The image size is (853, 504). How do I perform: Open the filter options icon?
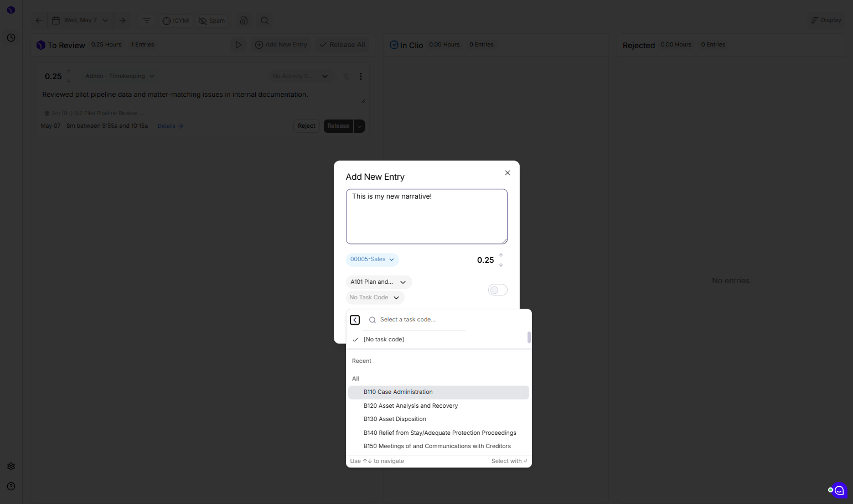click(x=147, y=20)
